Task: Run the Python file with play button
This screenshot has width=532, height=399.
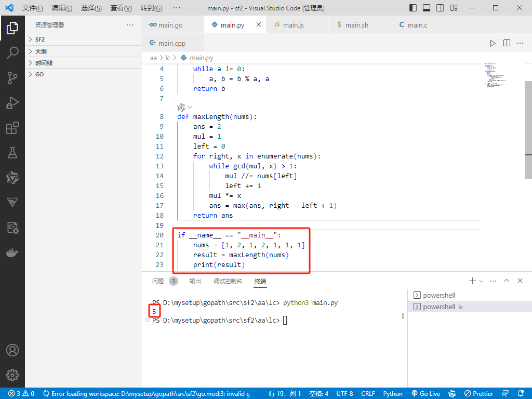Action: [493, 43]
